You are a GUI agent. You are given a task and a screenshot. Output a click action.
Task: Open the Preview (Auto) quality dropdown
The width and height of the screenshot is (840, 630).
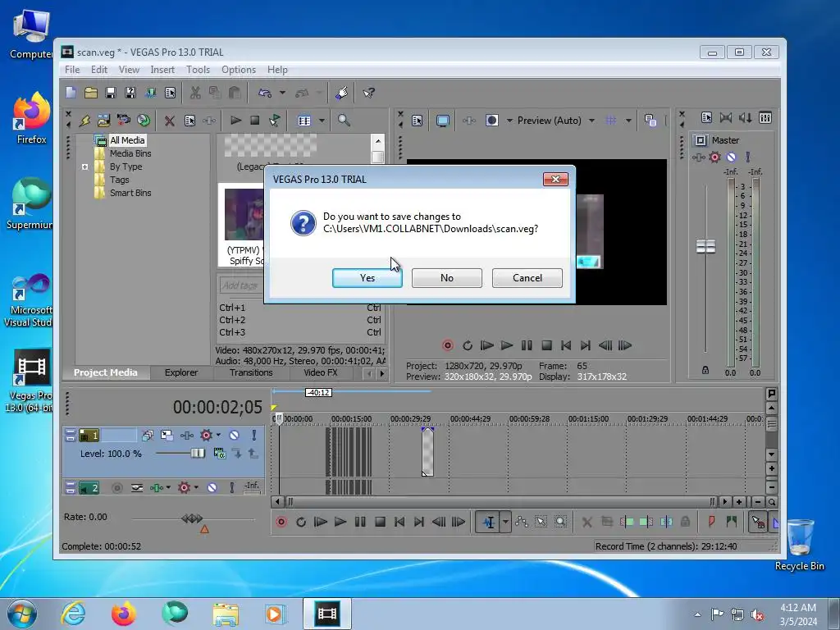(x=591, y=121)
